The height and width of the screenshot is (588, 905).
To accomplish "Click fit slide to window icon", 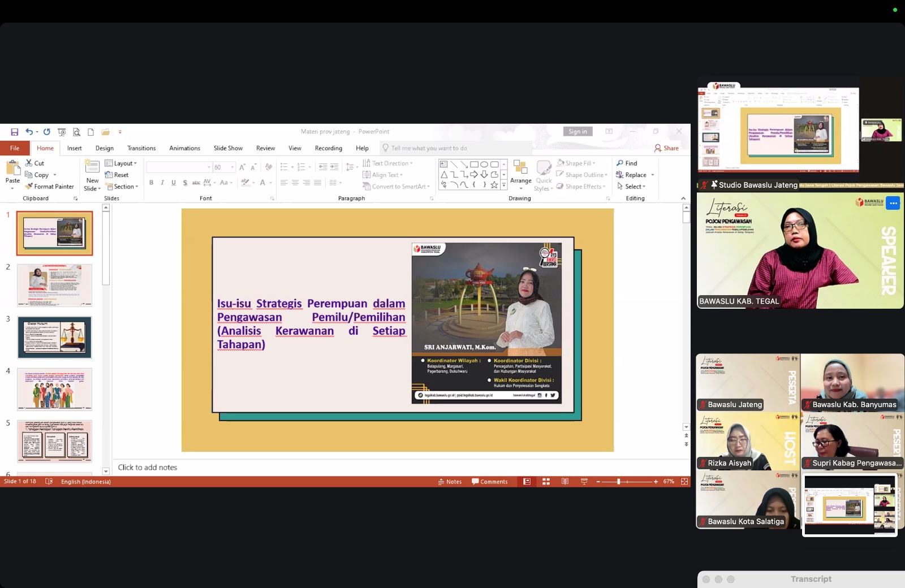I will [684, 482].
